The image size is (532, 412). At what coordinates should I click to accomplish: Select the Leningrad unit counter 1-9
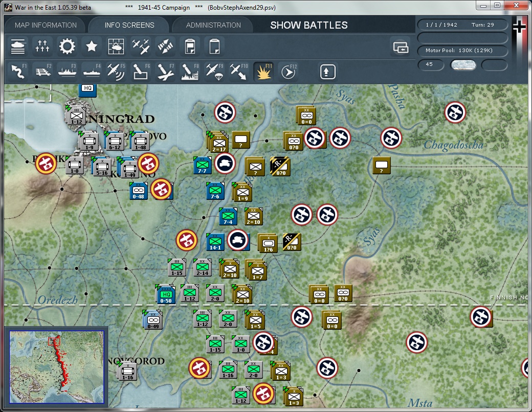click(x=89, y=142)
